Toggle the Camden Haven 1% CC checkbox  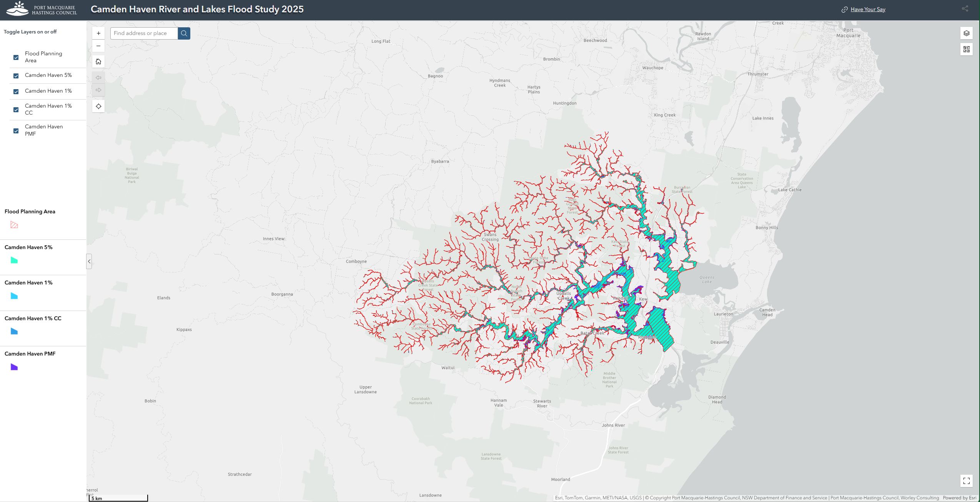pos(16,110)
